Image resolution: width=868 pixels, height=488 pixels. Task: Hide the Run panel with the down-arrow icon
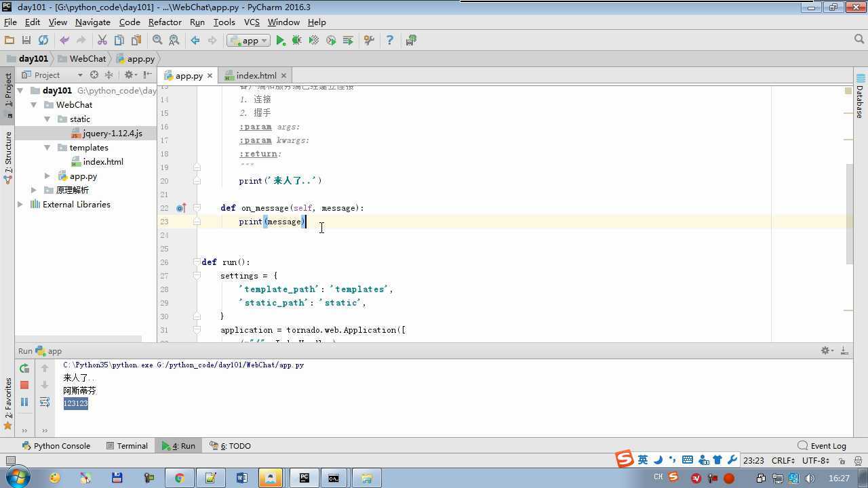click(844, 350)
